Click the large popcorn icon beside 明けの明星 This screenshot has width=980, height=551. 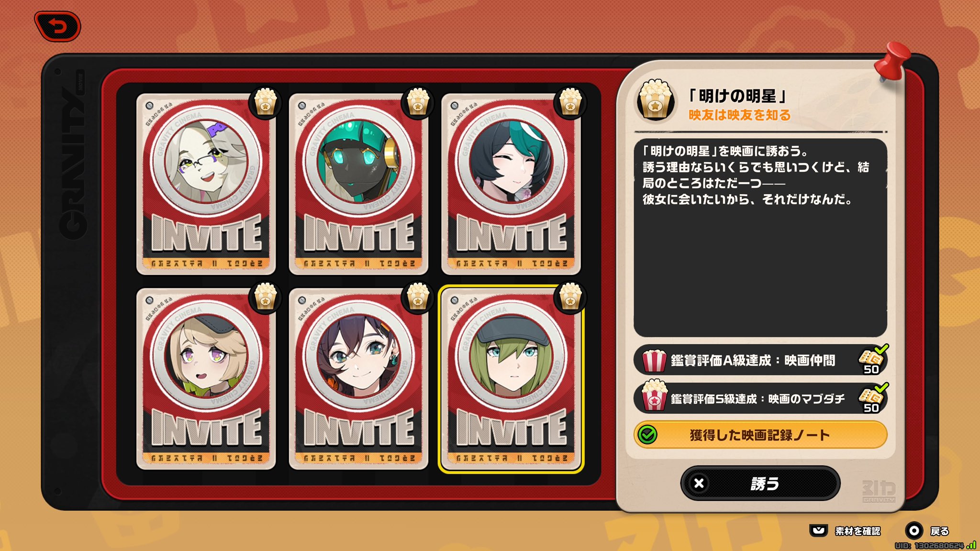[x=656, y=99]
